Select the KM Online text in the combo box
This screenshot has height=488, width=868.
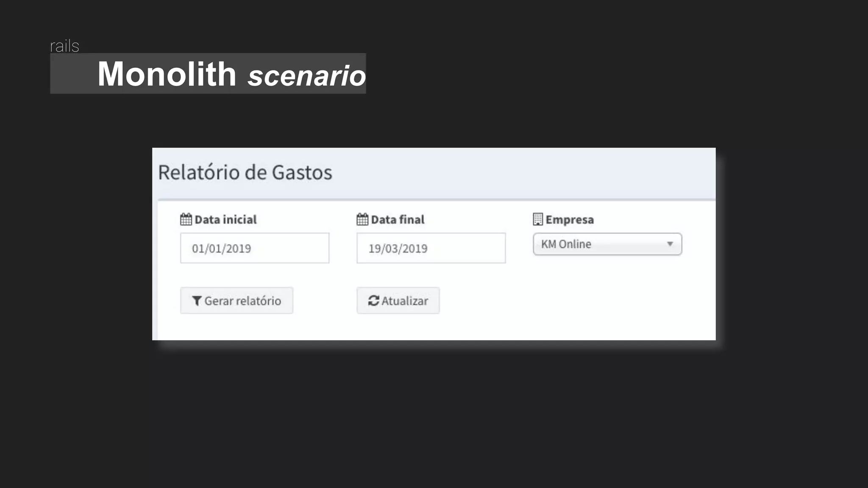tap(566, 244)
